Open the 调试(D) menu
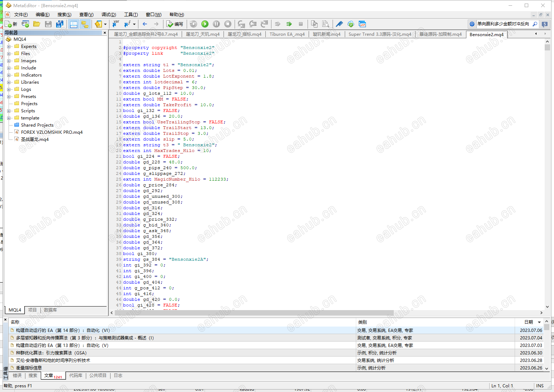The width and height of the screenshot is (554, 392). coord(109,15)
